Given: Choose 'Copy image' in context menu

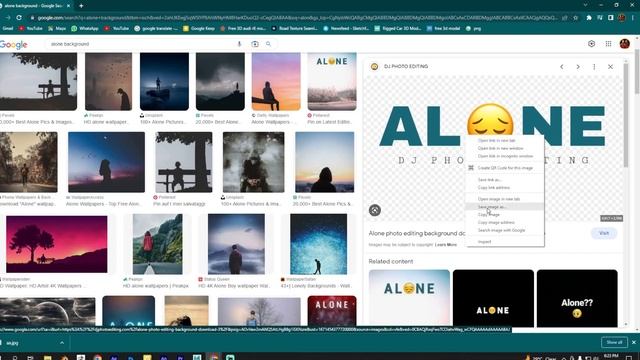Looking at the screenshot, I should click(505, 214).
